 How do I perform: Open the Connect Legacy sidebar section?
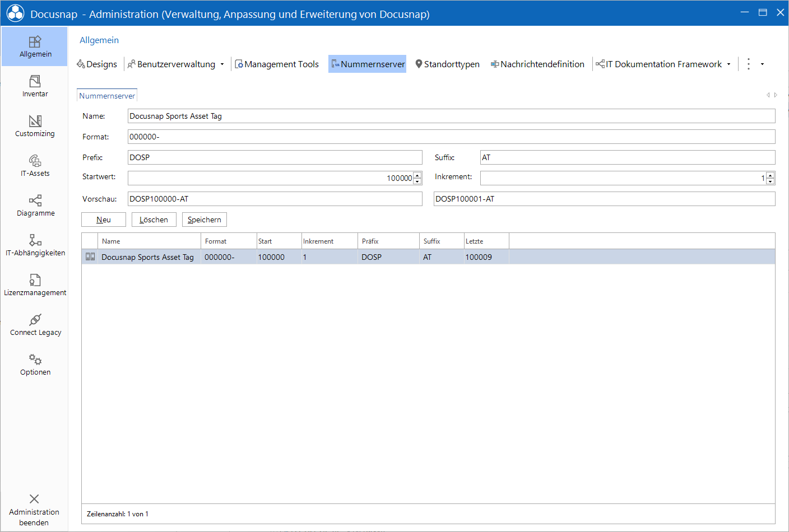(35, 325)
